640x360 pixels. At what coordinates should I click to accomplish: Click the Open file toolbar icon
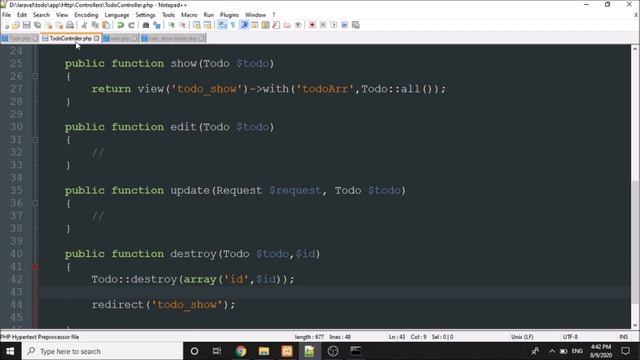coord(16,25)
